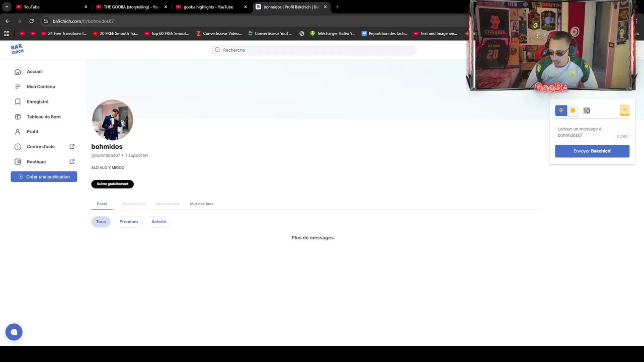Focus the Recherche search field
The width and height of the screenshot is (644, 362).
coord(313,50)
